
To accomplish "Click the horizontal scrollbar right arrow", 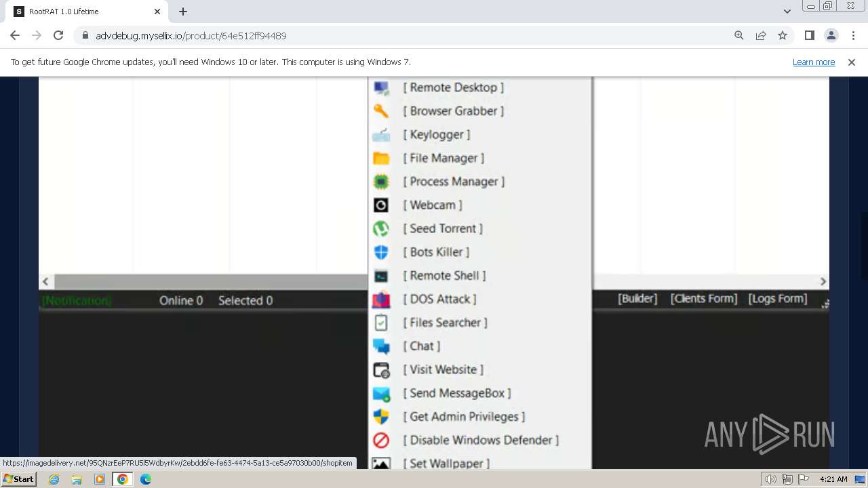I will point(823,282).
